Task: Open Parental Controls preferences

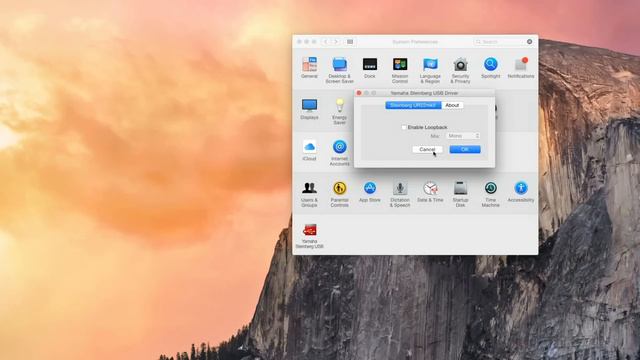Action: [340, 194]
